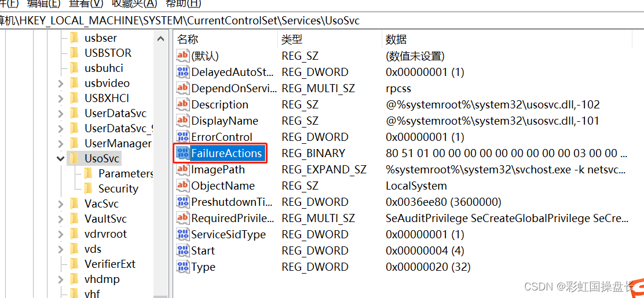This screenshot has width=644, height=298.
Task: Select the FailureActions value name
Action: [x=226, y=153]
